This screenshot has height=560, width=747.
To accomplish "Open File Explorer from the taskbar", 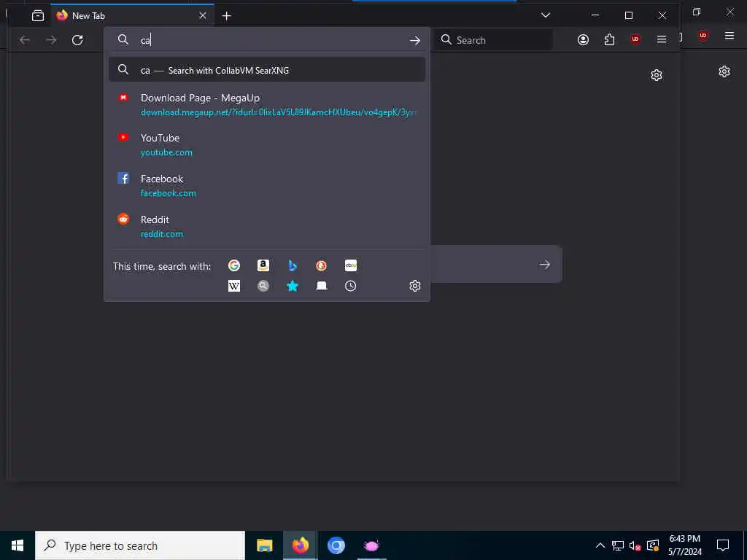I will tap(264, 545).
